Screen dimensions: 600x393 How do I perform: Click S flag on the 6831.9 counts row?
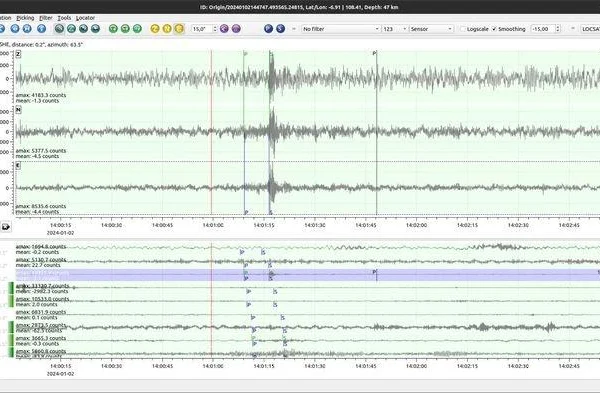point(282,318)
